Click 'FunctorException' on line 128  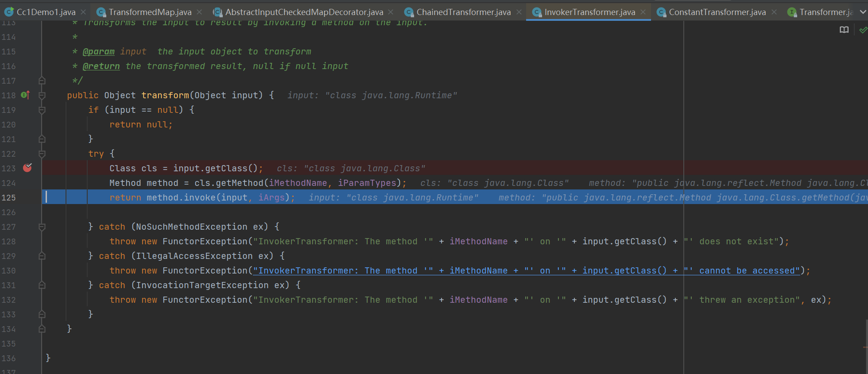point(205,241)
